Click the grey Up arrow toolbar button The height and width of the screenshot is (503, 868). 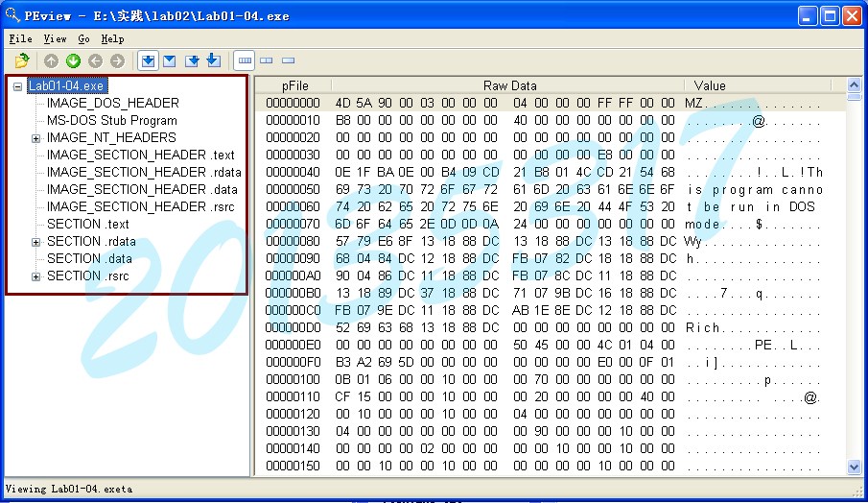(52, 60)
